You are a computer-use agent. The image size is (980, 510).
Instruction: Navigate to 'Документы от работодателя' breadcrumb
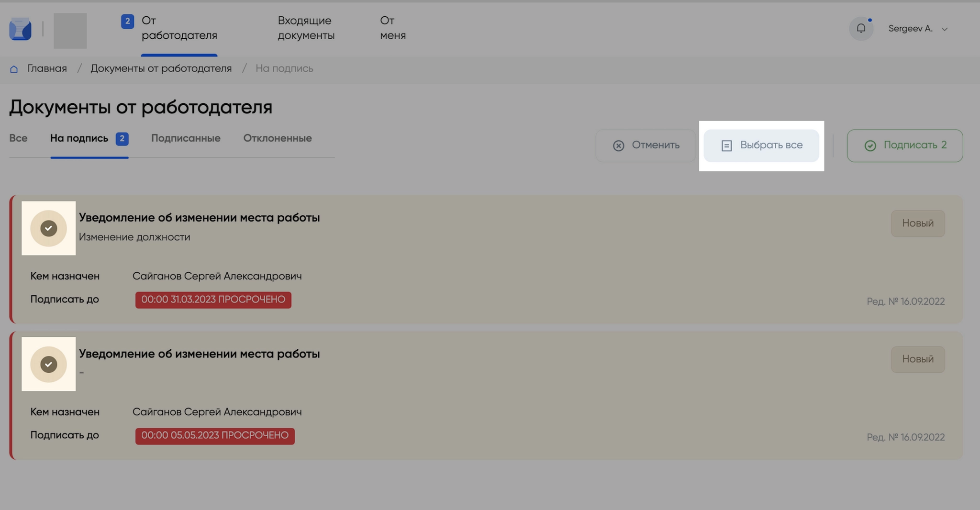(161, 68)
